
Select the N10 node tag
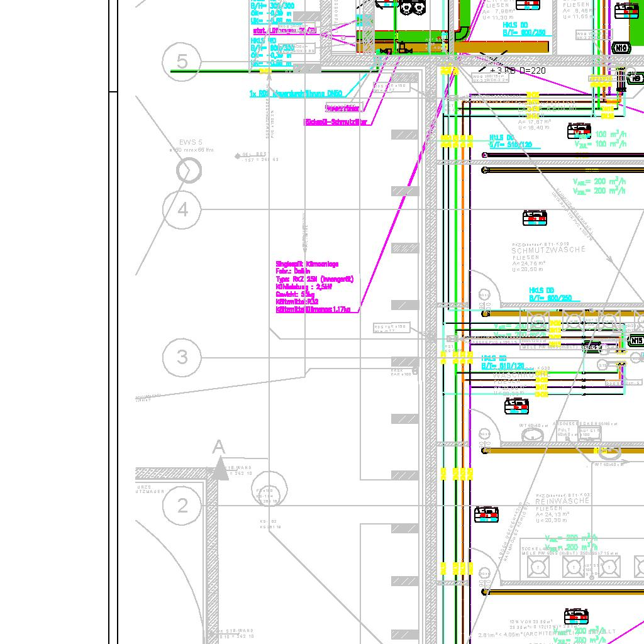(x=621, y=48)
